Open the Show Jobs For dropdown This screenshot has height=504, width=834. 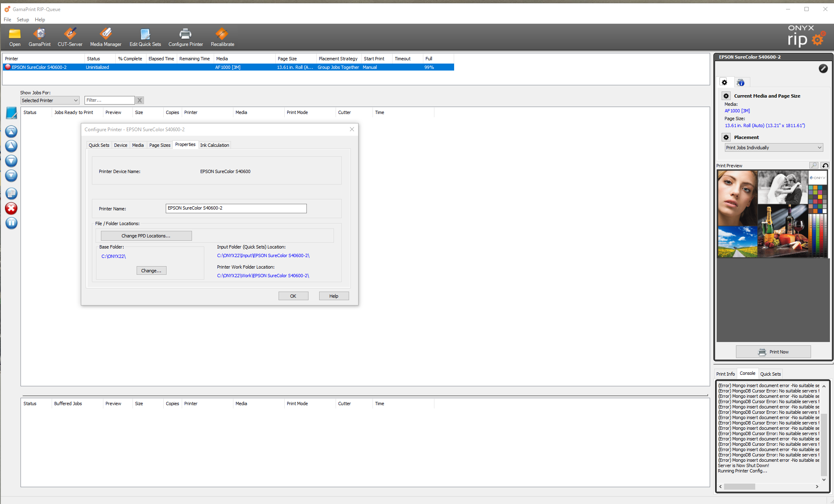coord(50,100)
